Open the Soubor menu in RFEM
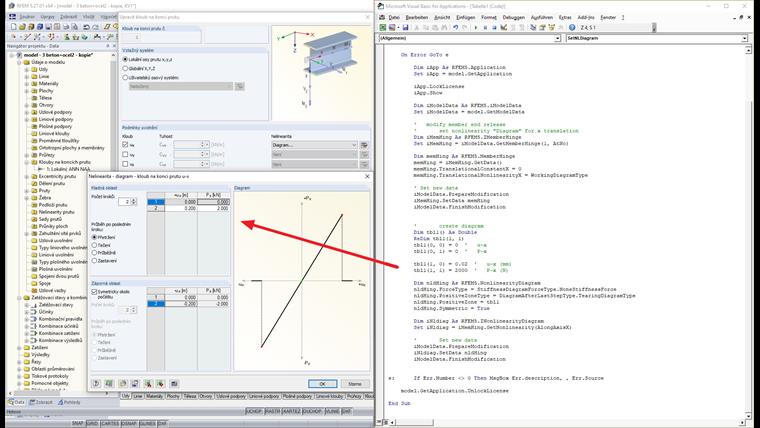The image size is (760, 428). (27, 17)
